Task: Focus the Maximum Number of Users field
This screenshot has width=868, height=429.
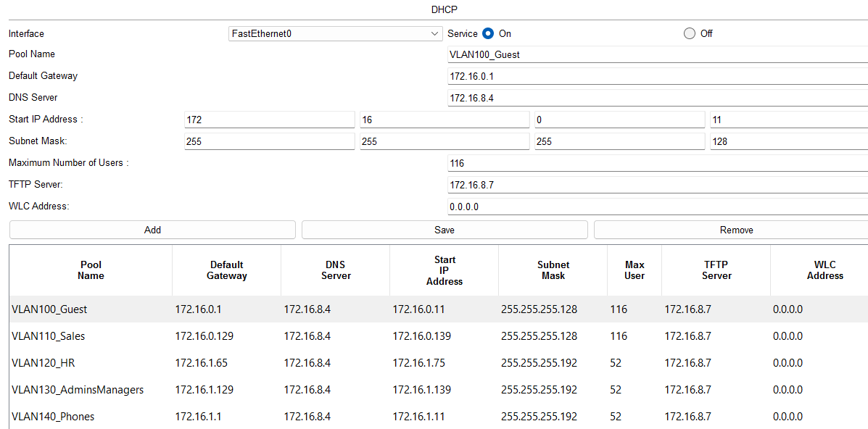Action: point(658,163)
